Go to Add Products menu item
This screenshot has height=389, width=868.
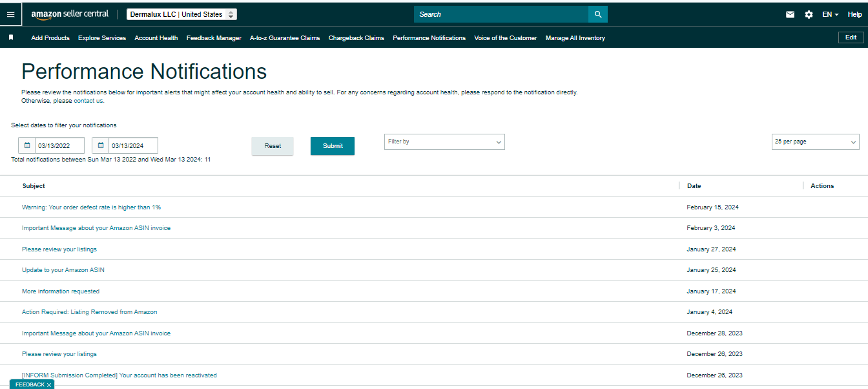pos(50,38)
